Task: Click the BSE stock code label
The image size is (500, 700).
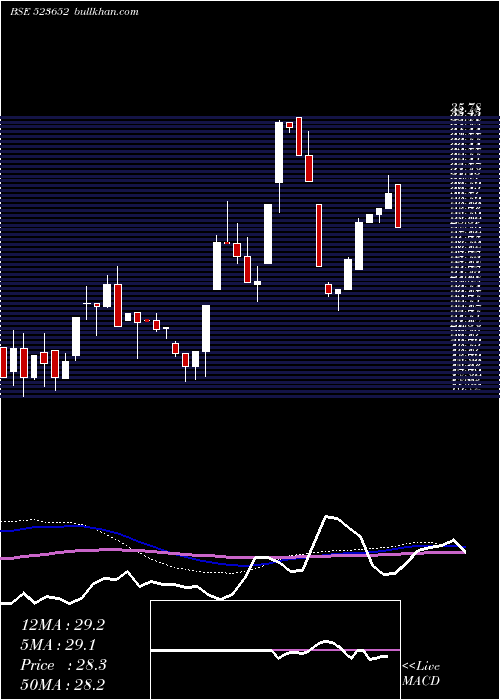Action: (x=39, y=12)
